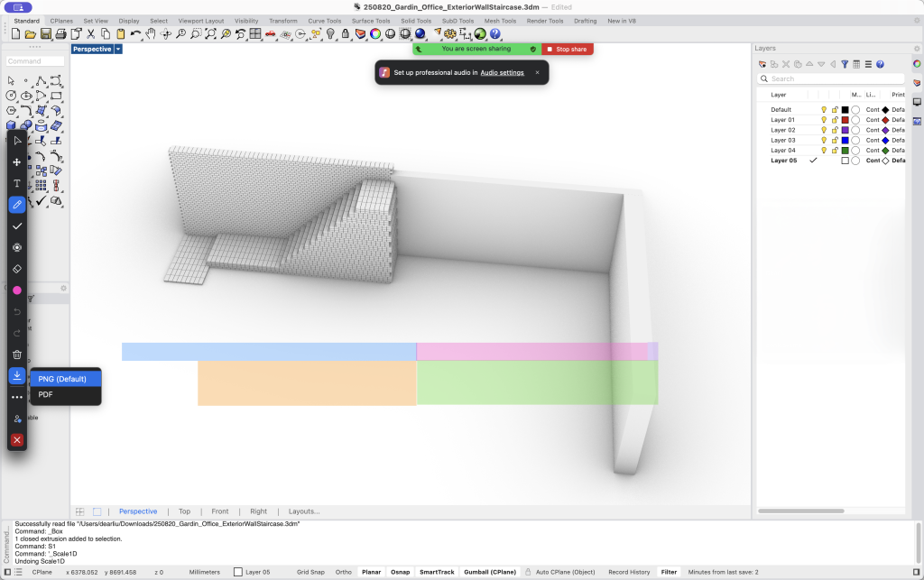Viewport: 924px width, 580px height.
Task: Choose the text tool in annotation toolbar
Action: click(x=16, y=183)
